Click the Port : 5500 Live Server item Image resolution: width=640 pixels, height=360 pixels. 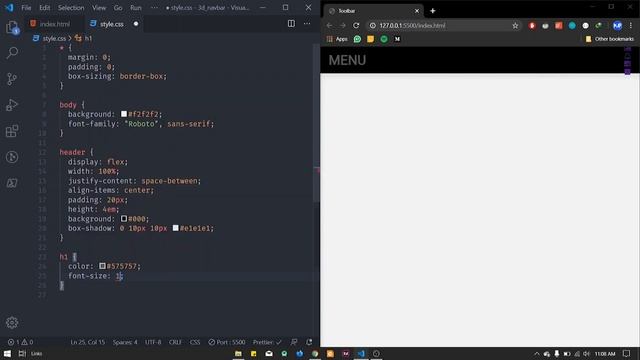point(227,342)
